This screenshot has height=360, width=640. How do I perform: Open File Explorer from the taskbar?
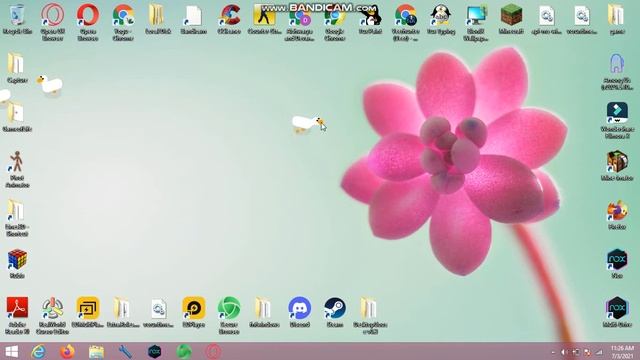pos(96,351)
